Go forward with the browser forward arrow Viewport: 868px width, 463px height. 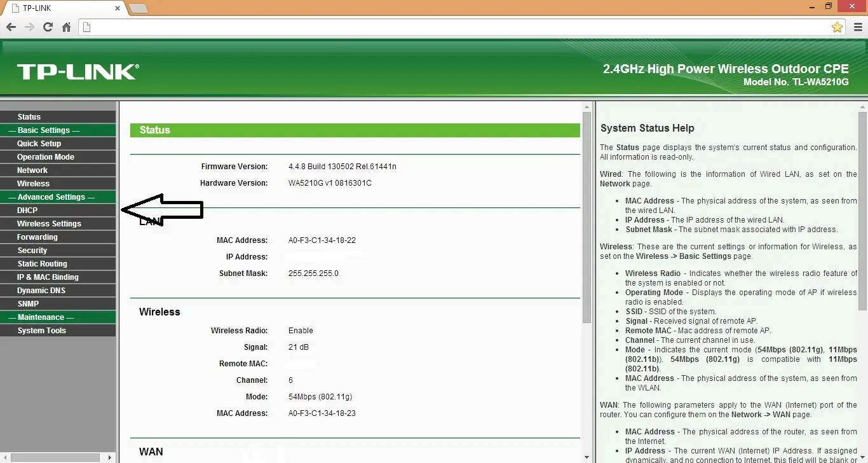[x=29, y=27]
